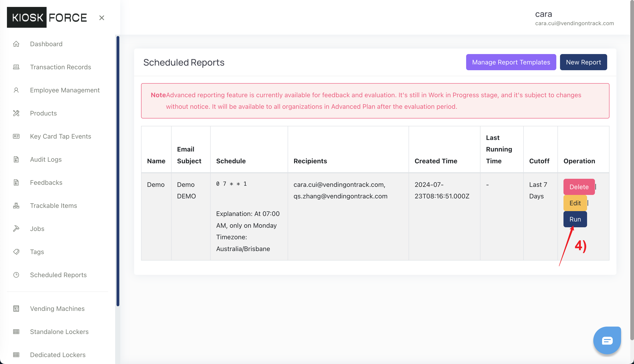Select Tags in the sidebar
This screenshot has height=364, width=634.
point(37,252)
